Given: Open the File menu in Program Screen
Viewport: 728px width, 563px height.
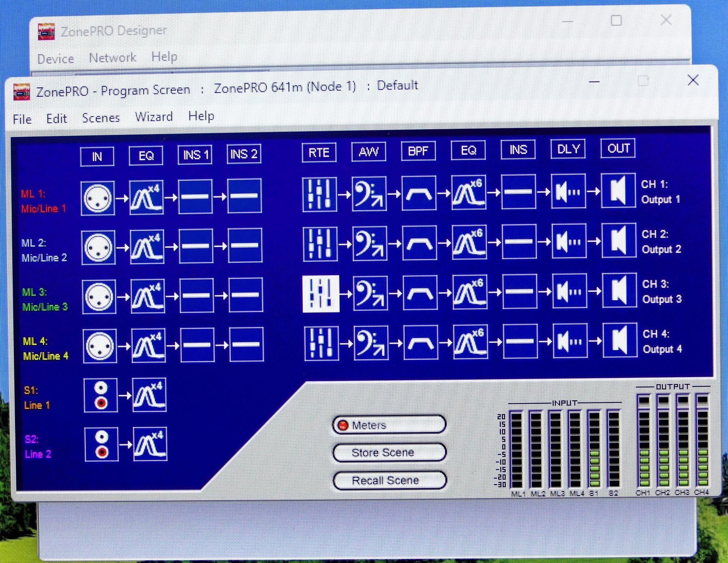Looking at the screenshot, I should 22,119.
